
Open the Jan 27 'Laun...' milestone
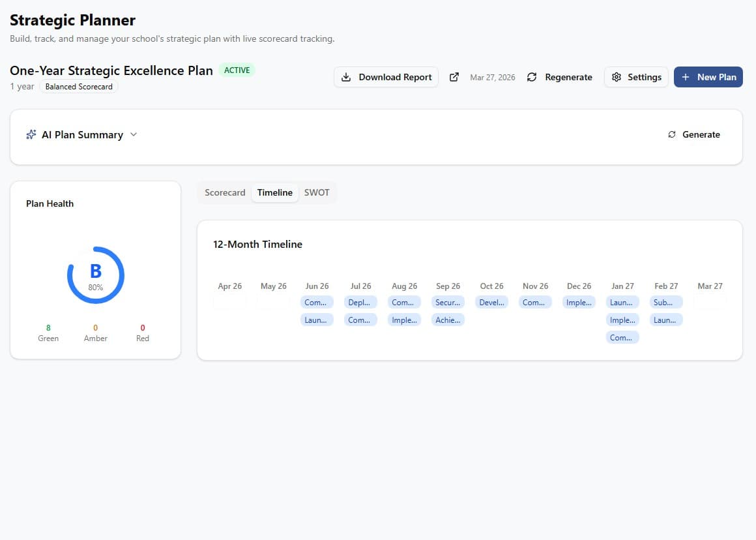click(622, 303)
